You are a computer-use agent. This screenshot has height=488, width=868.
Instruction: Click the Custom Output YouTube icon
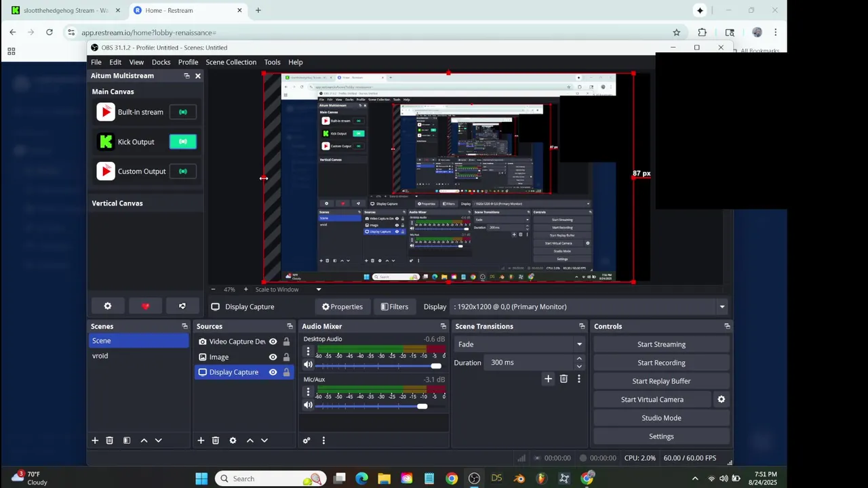tap(106, 171)
